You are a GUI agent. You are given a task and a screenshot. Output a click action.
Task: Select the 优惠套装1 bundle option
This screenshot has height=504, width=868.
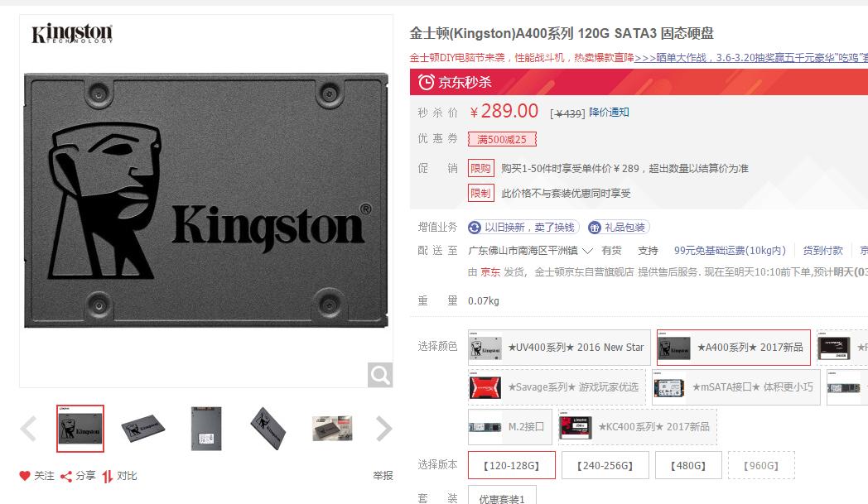[502, 496]
